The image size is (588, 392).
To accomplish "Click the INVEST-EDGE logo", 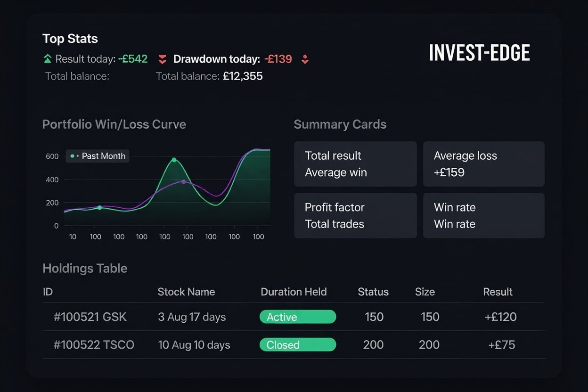I will tap(479, 52).
